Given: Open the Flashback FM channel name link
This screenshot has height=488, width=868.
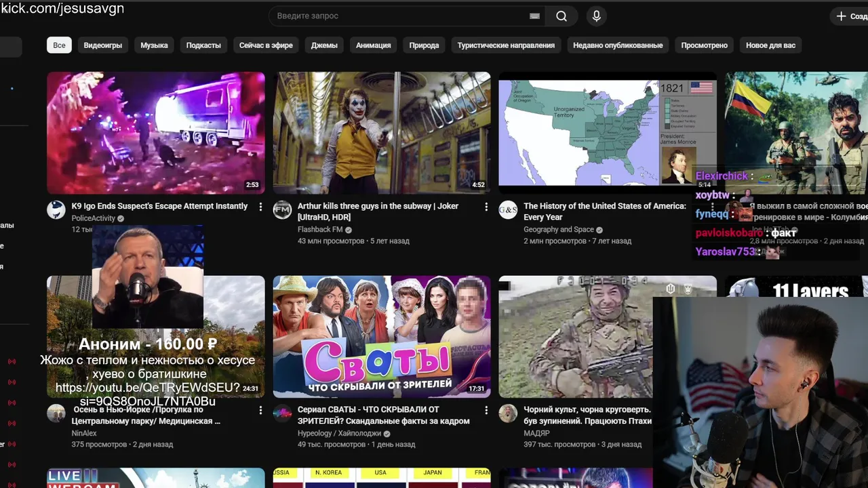Looking at the screenshot, I should [x=320, y=230].
